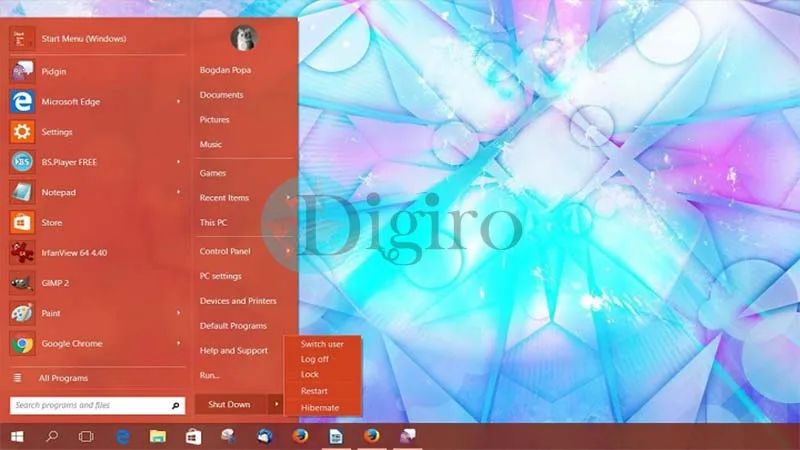Screen dimensions: 800x450
Task: Launch the GIMP 2 icon
Action: [22, 283]
